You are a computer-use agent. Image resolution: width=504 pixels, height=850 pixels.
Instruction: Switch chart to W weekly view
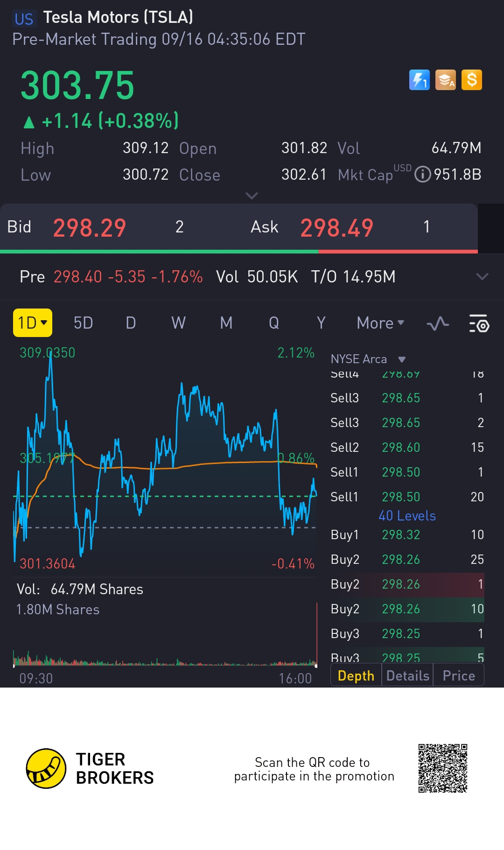point(178,323)
